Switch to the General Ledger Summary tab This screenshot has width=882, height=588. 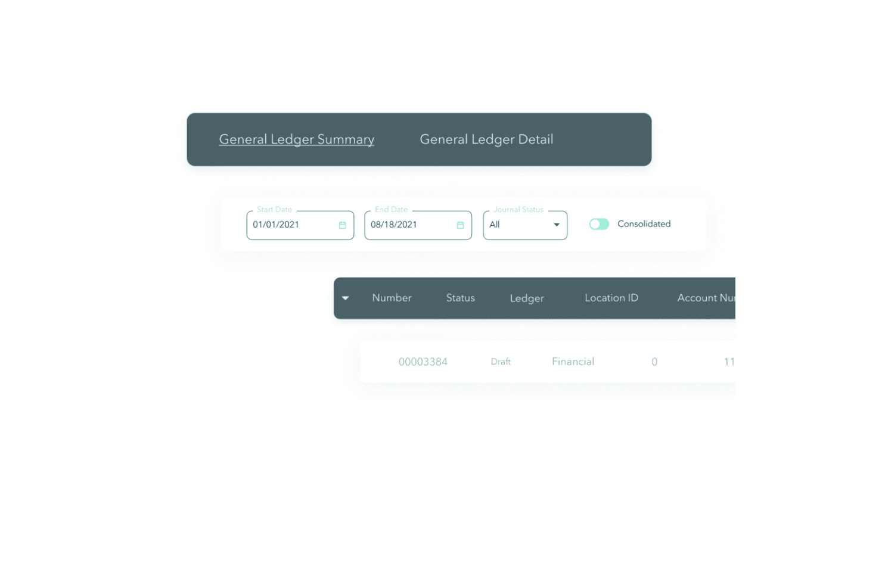(297, 139)
